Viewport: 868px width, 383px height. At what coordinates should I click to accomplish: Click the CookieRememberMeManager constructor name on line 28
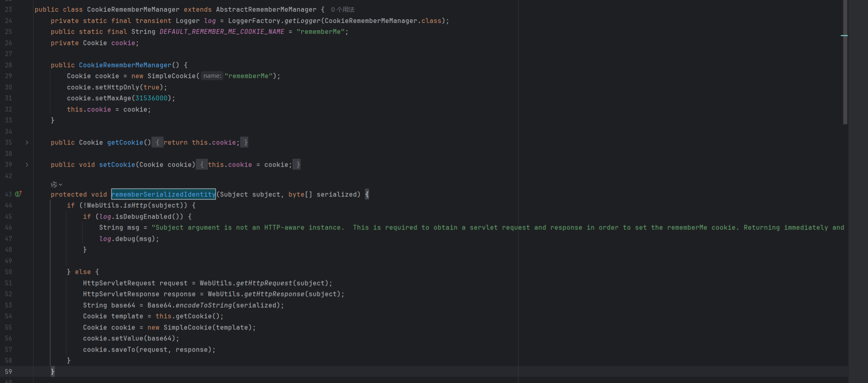pos(125,65)
